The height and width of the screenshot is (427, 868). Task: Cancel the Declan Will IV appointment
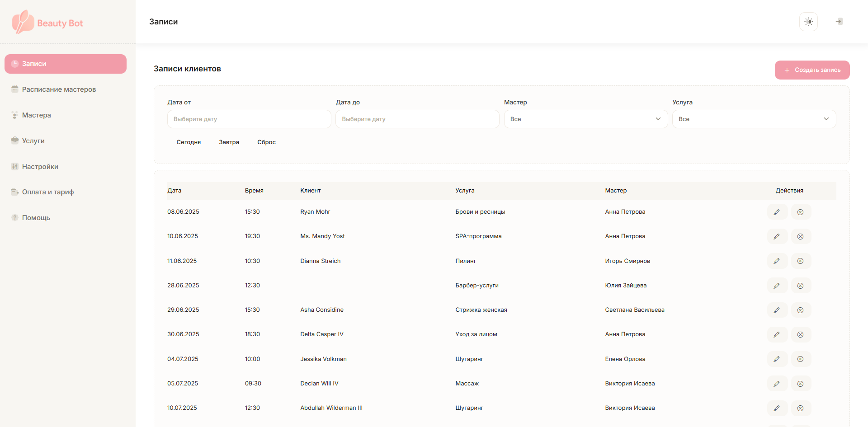click(x=800, y=384)
